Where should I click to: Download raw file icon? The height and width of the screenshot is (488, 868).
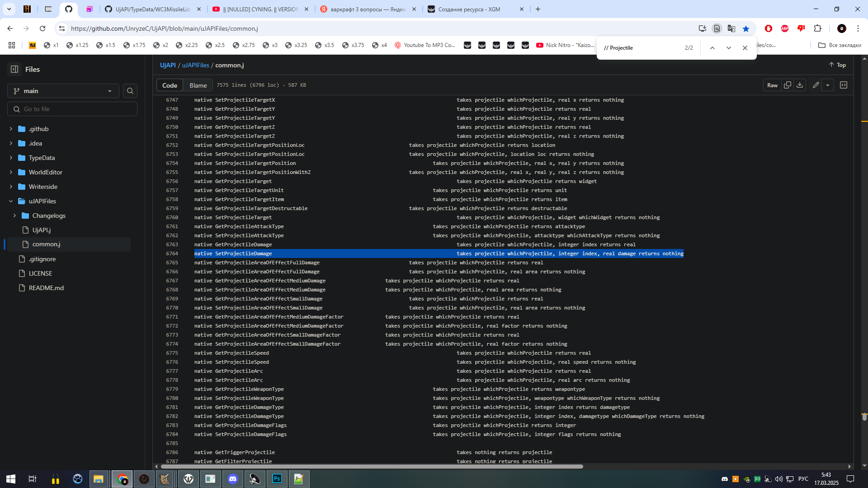(800, 85)
